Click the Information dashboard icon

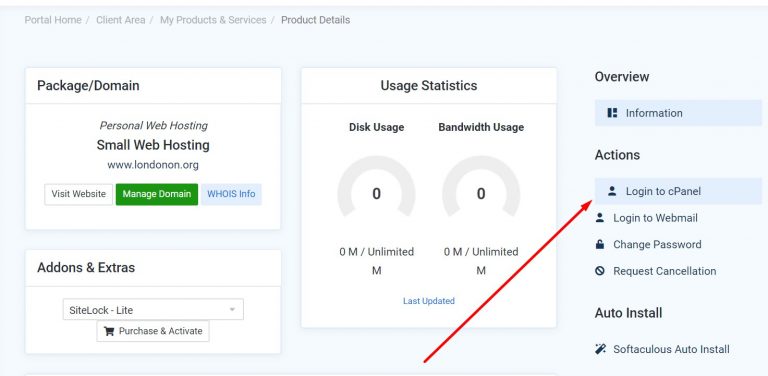pos(612,113)
